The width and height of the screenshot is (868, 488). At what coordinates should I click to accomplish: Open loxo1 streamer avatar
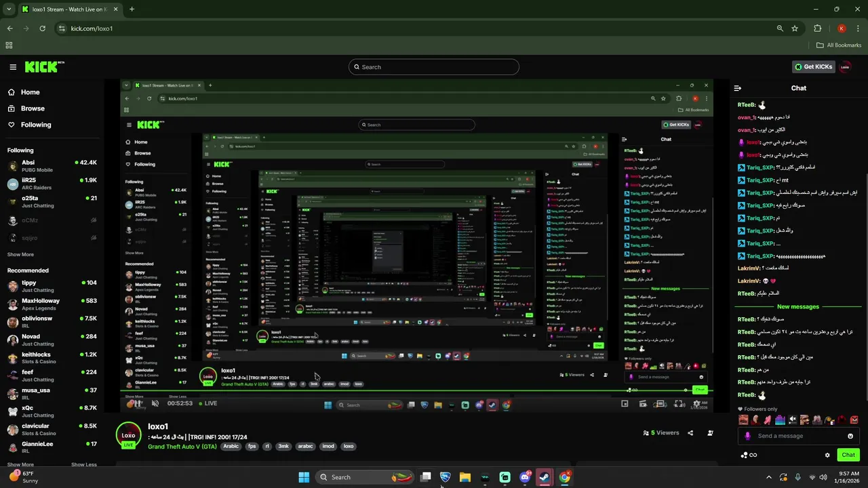(128, 436)
